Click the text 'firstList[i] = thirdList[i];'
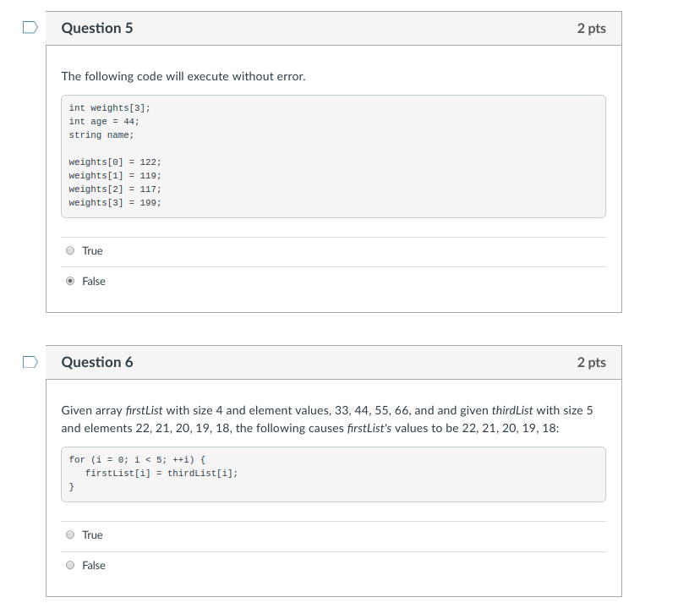Image resolution: width=700 pixels, height=603 pixels. coord(154,473)
